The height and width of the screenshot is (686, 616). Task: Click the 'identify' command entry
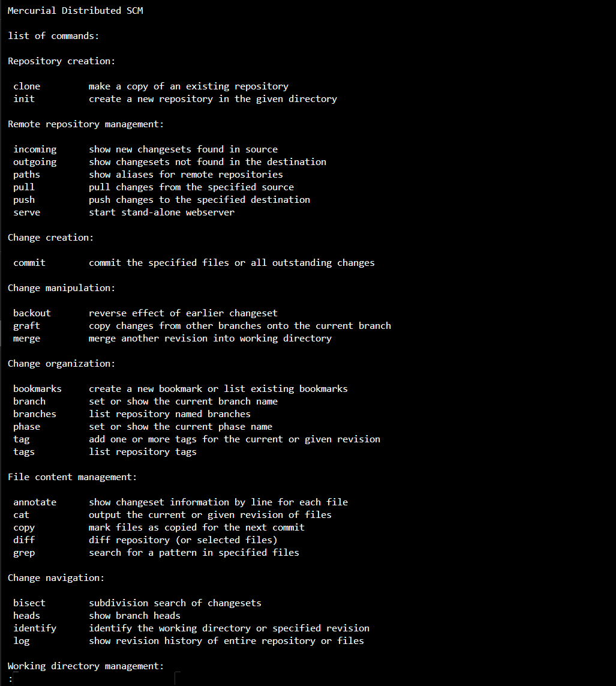[x=35, y=628]
